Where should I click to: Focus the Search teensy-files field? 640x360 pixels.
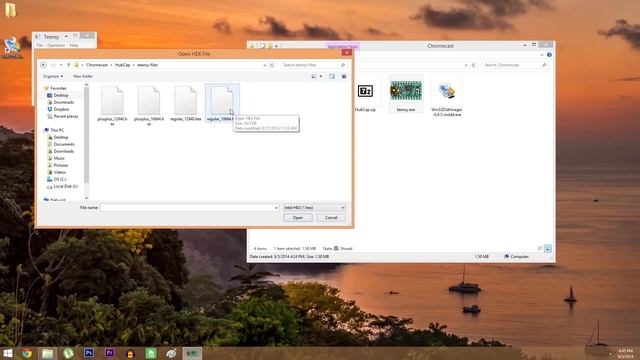pos(313,65)
